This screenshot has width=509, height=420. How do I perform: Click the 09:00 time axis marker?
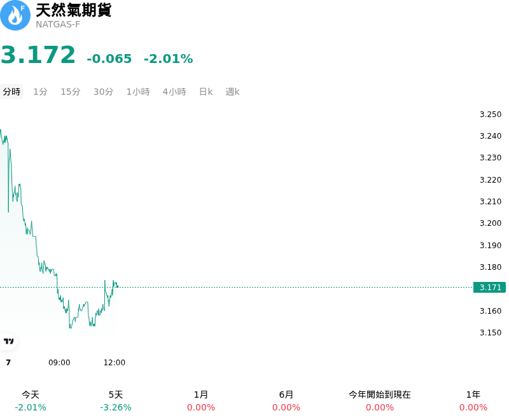click(59, 363)
